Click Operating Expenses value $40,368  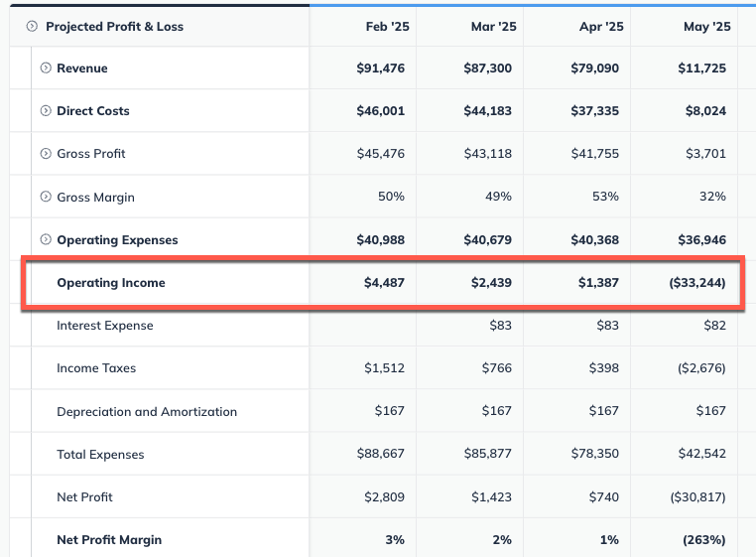[x=594, y=240]
